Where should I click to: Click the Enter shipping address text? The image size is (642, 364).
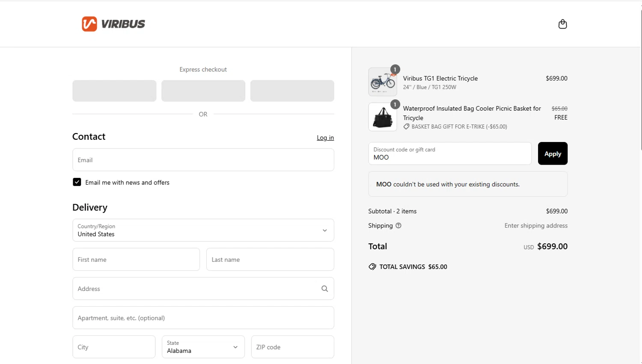536,226
